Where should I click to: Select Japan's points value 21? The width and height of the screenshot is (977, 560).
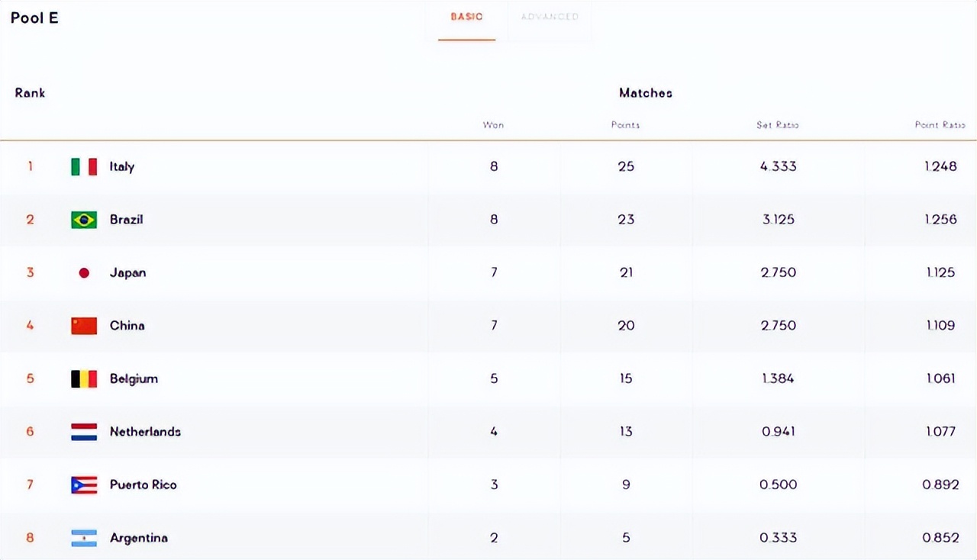click(x=626, y=272)
